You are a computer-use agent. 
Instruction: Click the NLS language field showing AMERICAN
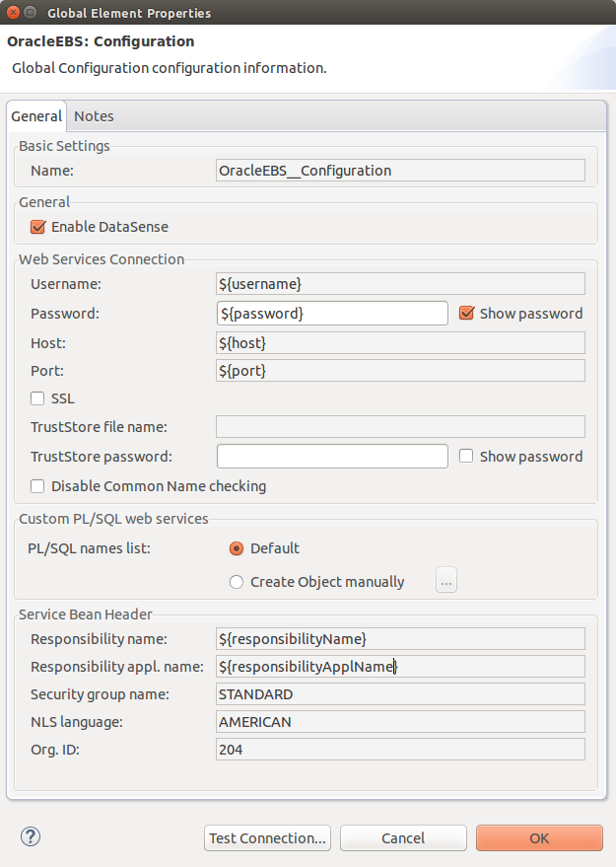[399, 721]
